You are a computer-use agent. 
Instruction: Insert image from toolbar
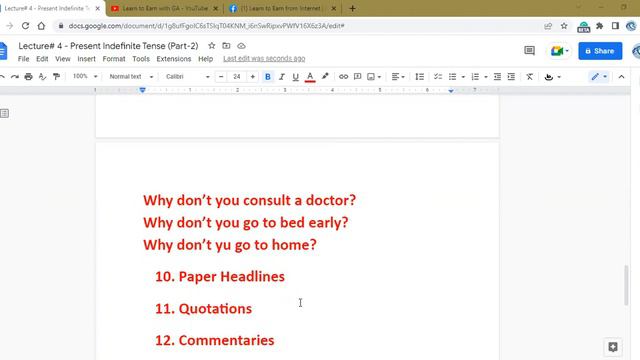(371, 77)
